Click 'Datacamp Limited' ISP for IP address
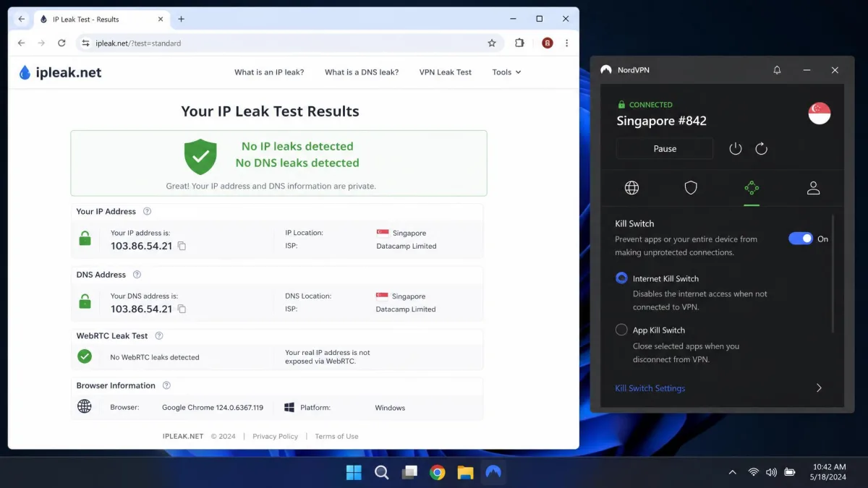 tap(406, 246)
